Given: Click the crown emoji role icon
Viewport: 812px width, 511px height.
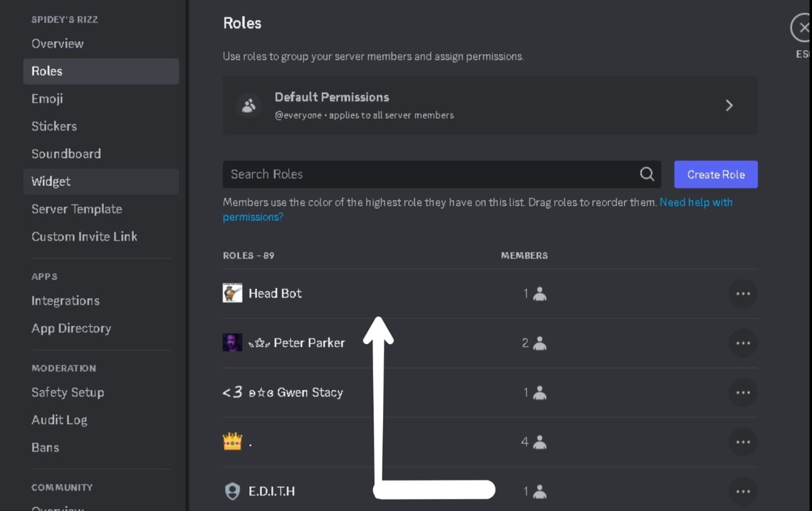Looking at the screenshot, I should click(232, 442).
